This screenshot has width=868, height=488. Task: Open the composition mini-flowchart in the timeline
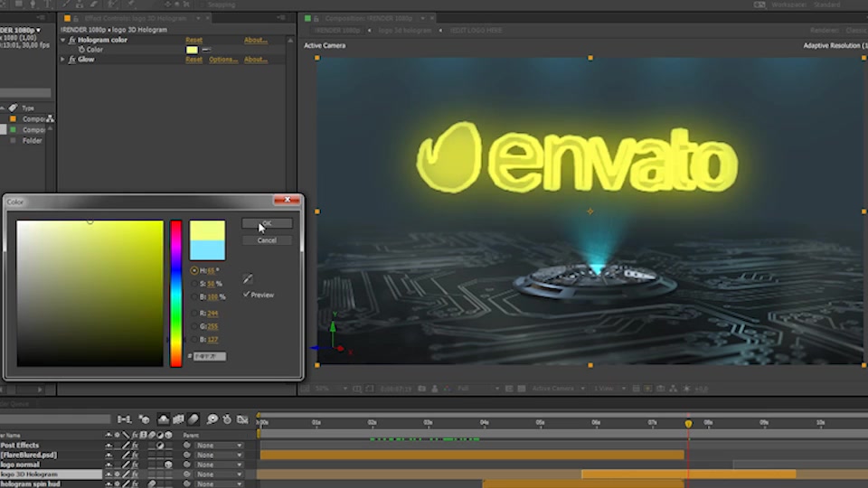(x=124, y=419)
